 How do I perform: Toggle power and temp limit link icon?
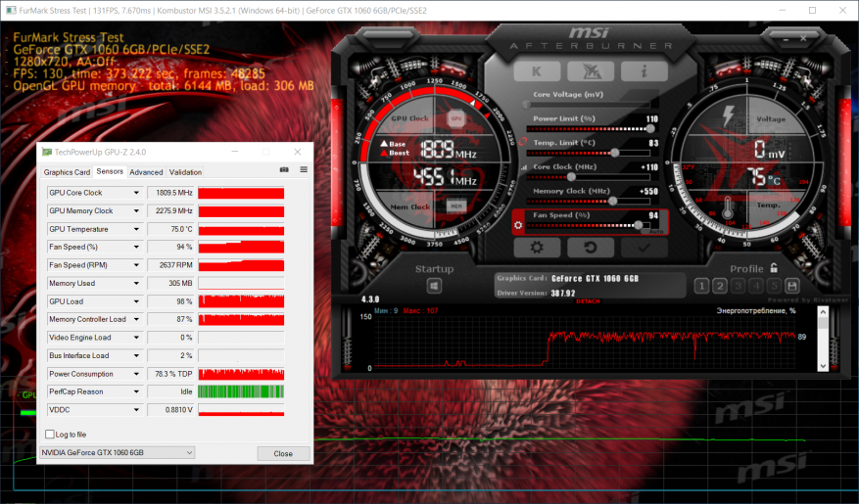click(523, 142)
